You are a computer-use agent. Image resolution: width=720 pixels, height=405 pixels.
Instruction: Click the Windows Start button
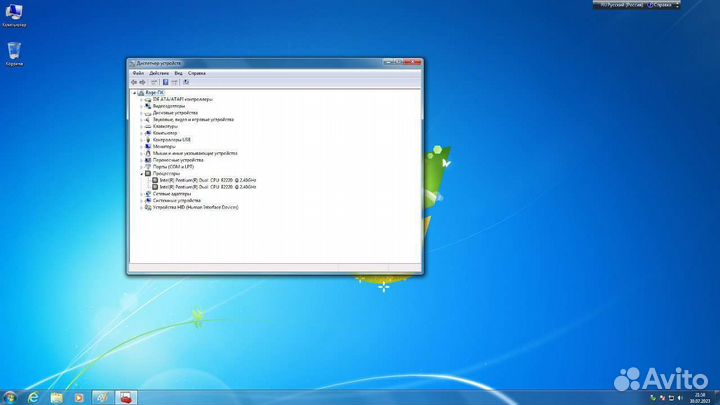(10, 397)
